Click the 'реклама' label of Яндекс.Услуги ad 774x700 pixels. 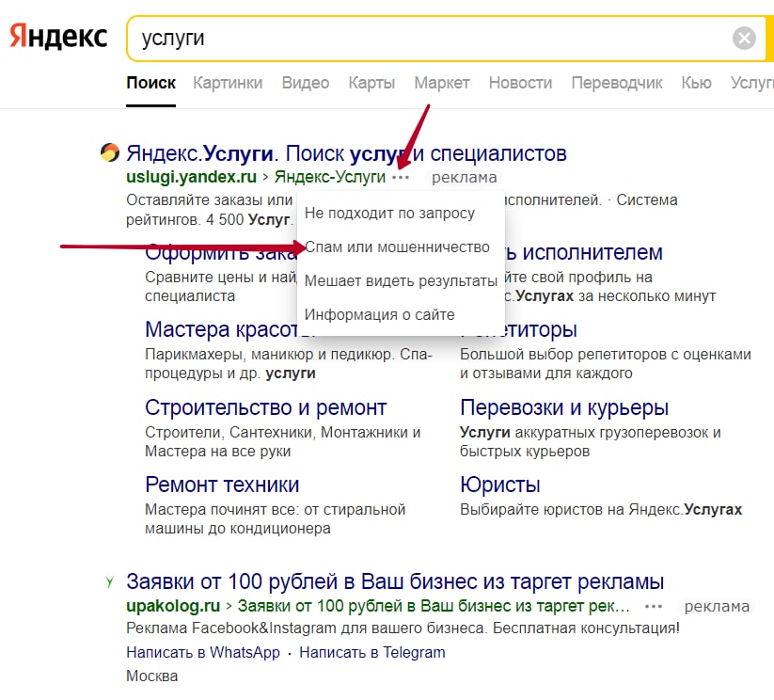click(x=464, y=177)
